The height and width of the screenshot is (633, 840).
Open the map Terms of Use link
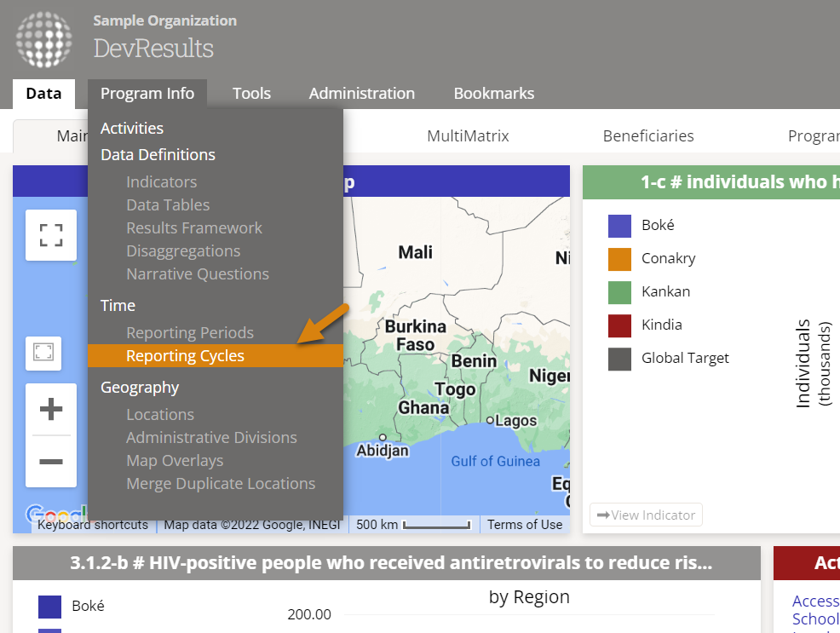click(525, 525)
